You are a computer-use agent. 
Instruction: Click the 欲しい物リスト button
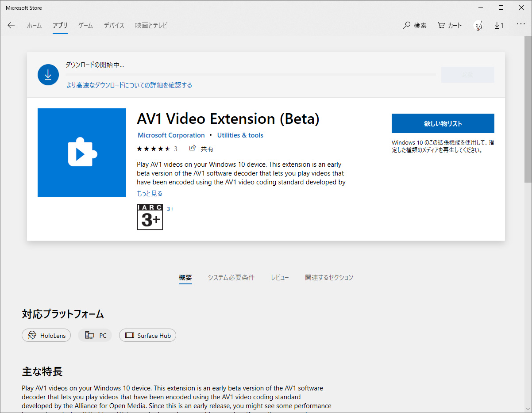pyautogui.click(x=443, y=123)
